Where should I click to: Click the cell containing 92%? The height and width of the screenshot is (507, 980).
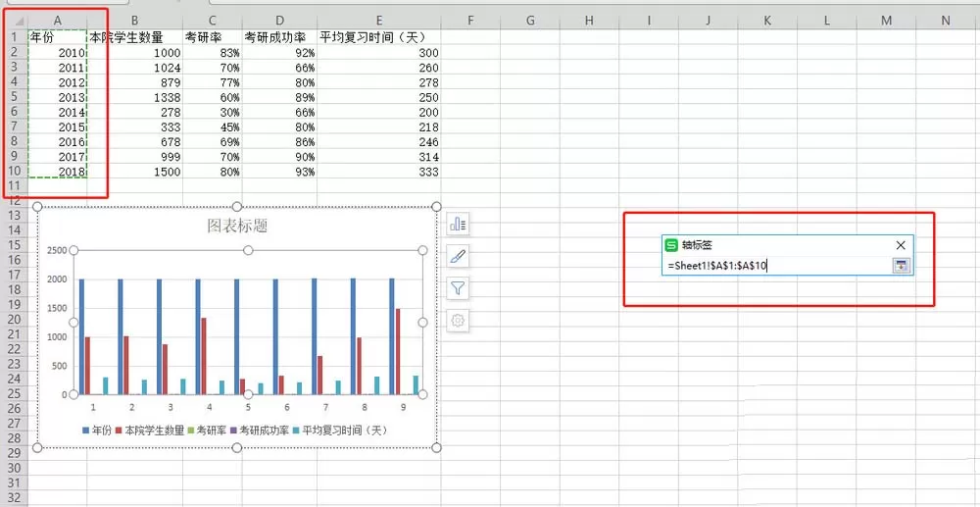[x=279, y=53]
